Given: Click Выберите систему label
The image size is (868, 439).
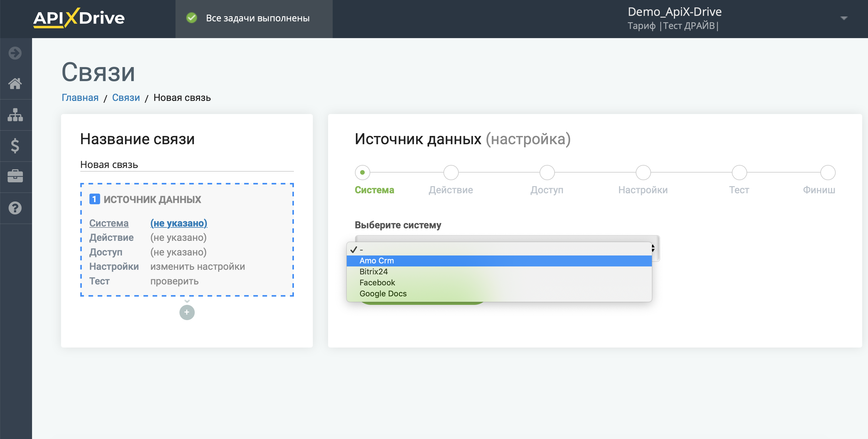Looking at the screenshot, I should click(x=398, y=225).
